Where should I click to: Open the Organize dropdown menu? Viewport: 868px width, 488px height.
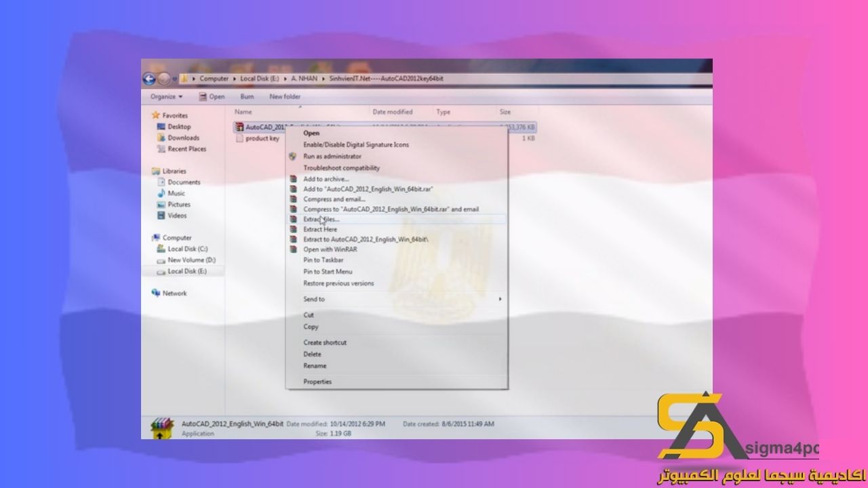(x=167, y=97)
